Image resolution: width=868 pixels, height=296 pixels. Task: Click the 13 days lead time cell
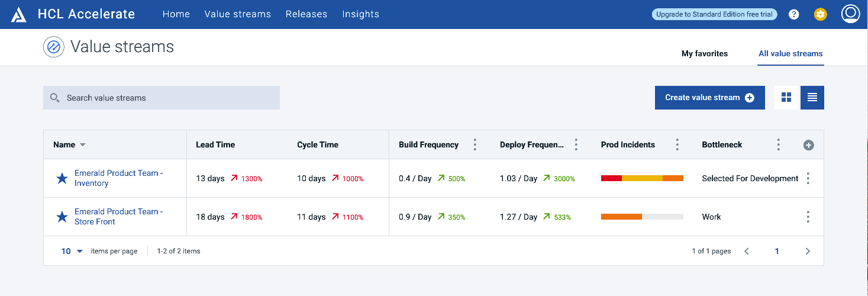(210, 178)
